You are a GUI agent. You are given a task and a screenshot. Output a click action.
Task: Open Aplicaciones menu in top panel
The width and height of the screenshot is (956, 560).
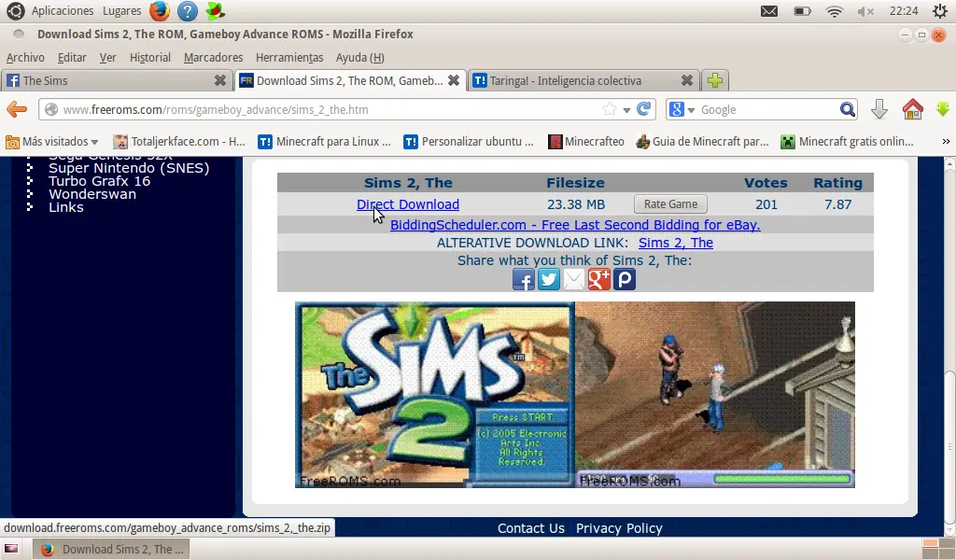[63, 11]
